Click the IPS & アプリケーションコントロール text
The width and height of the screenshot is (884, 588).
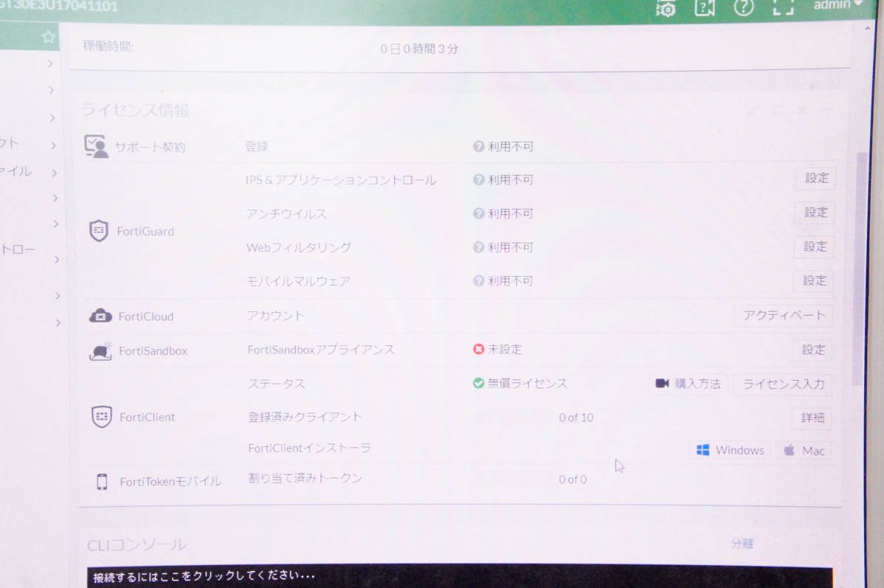click(341, 180)
